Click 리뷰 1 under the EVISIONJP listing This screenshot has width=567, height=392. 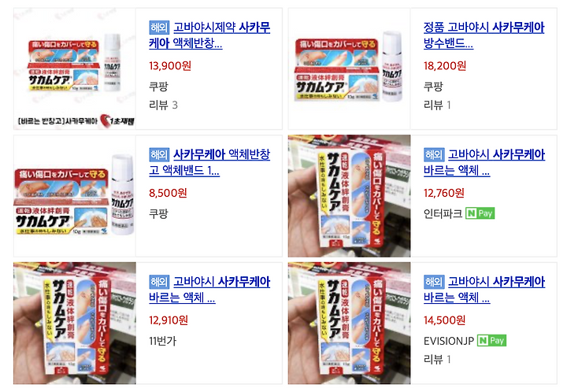click(437, 360)
